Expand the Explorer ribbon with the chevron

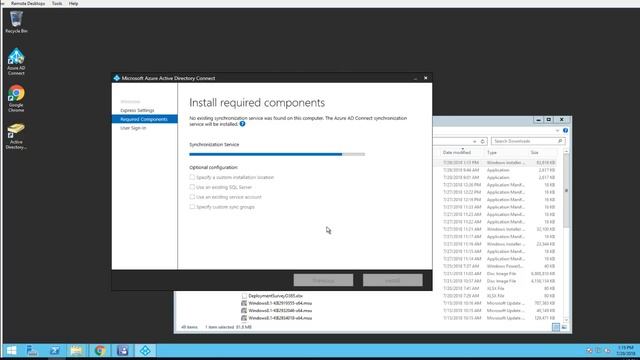558,131
